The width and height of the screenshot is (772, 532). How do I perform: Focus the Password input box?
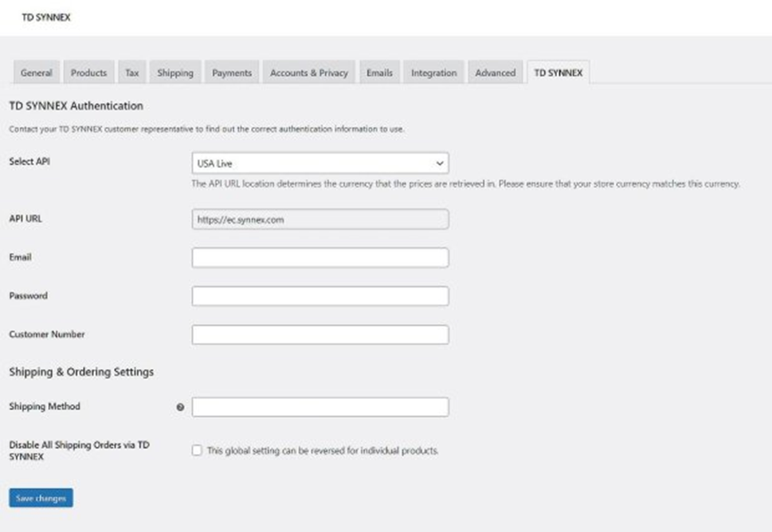320,295
